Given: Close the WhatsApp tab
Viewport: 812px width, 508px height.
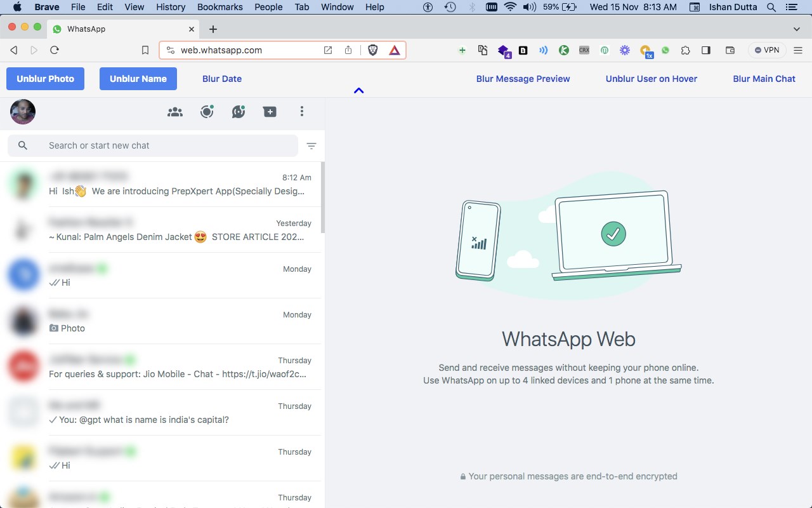Looking at the screenshot, I should [x=192, y=29].
